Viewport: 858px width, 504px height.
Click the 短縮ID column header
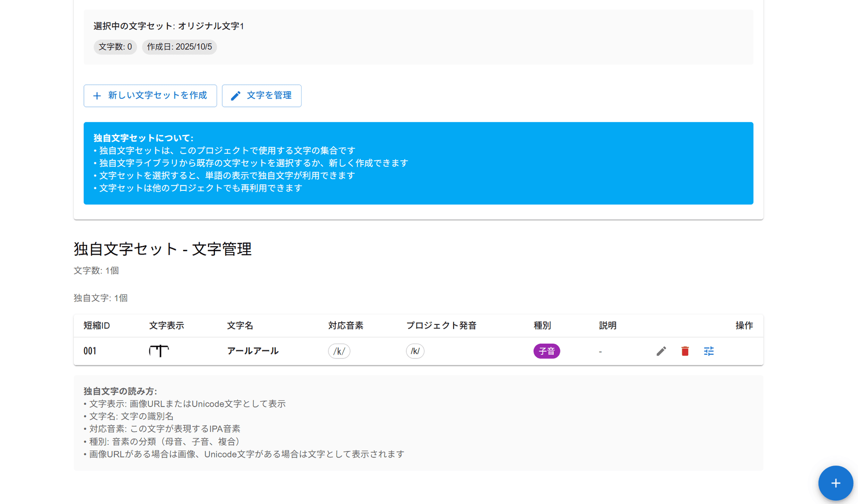(x=97, y=326)
